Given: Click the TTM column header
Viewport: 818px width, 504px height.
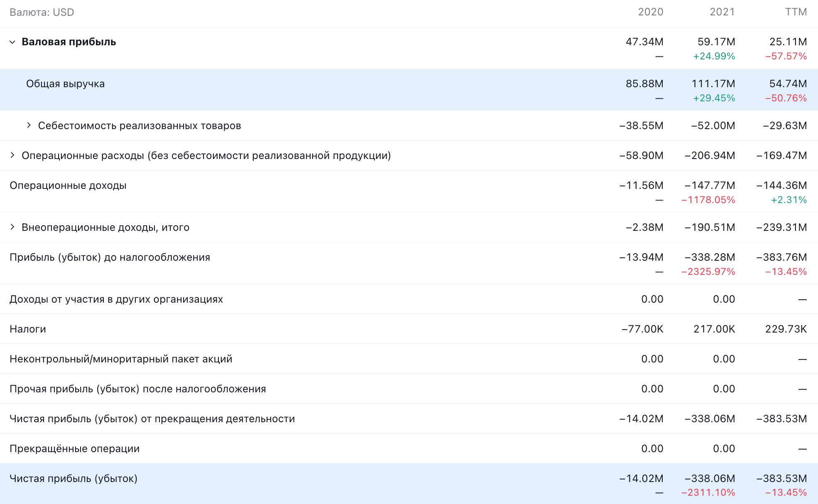Looking at the screenshot, I should click(x=796, y=12).
